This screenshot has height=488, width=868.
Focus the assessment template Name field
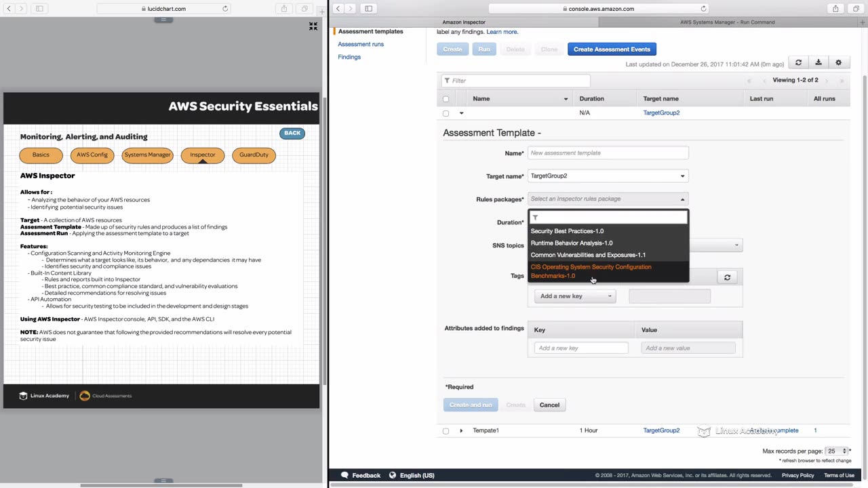[608, 153]
